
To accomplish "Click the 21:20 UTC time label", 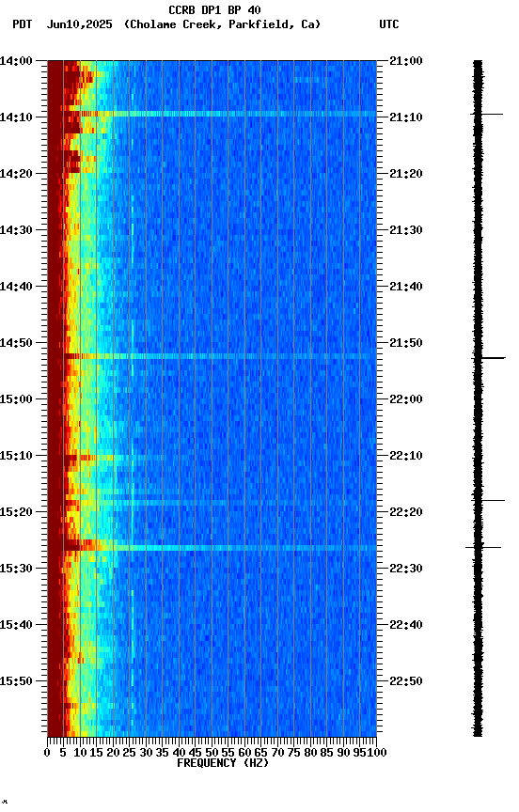I will (406, 174).
